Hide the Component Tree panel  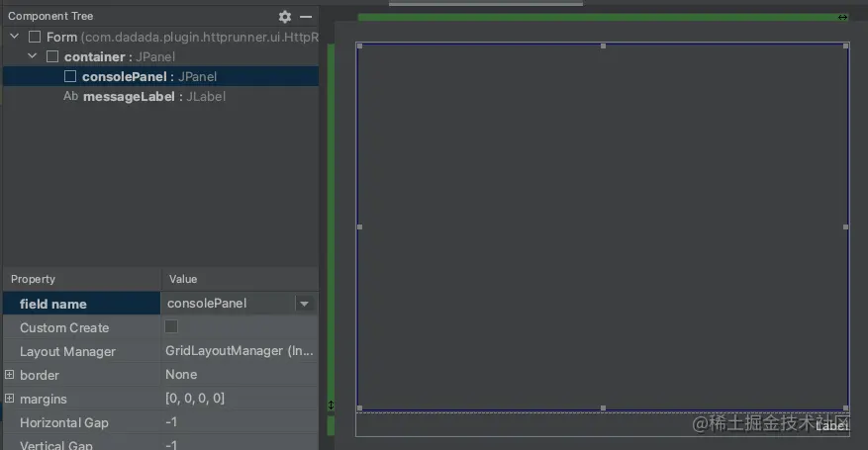click(x=306, y=17)
